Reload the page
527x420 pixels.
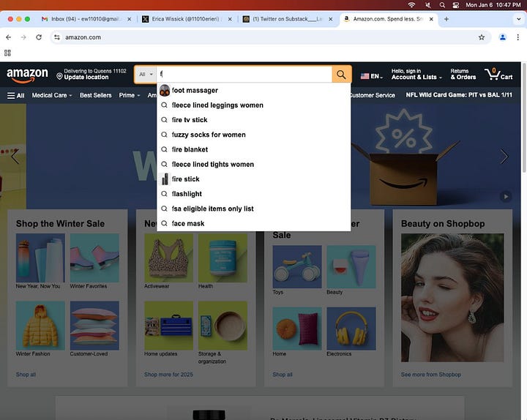[39, 37]
